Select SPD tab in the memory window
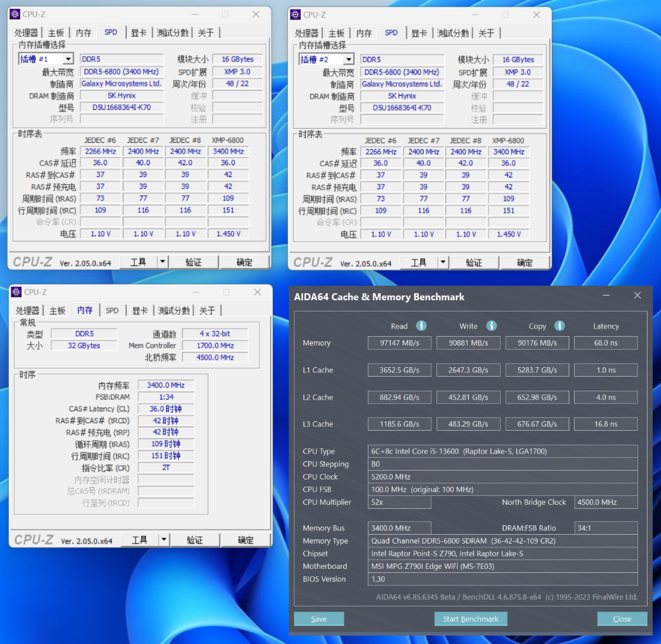This screenshot has height=644, width=661. (112, 311)
